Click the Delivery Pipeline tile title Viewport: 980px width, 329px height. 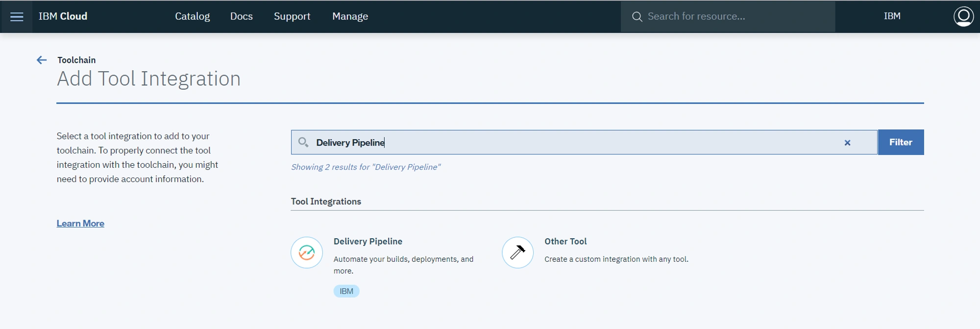(x=368, y=241)
